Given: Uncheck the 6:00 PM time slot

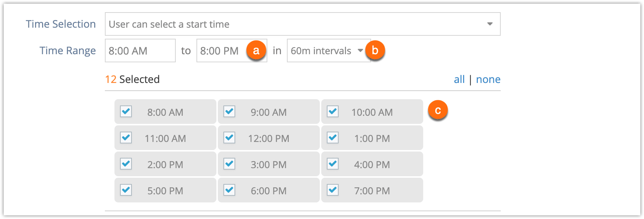Looking at the screenshot, I should (x=229, y=190).
